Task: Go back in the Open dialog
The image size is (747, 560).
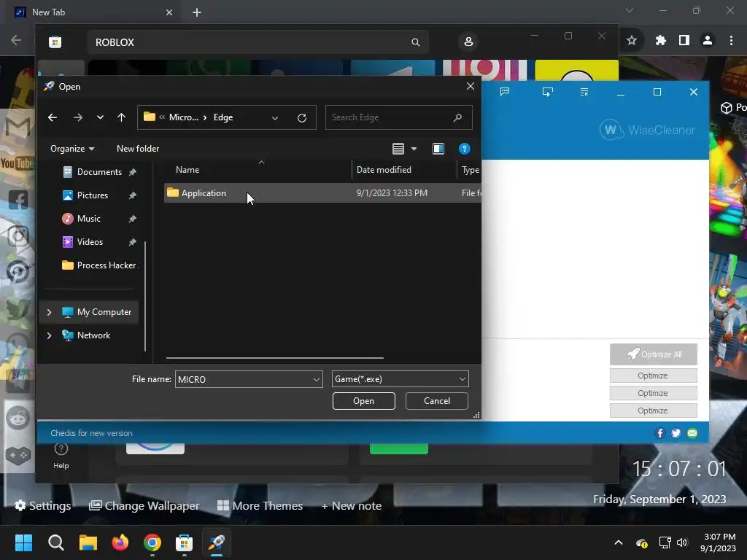Action: pyautogui.click(x=53, y=117)
